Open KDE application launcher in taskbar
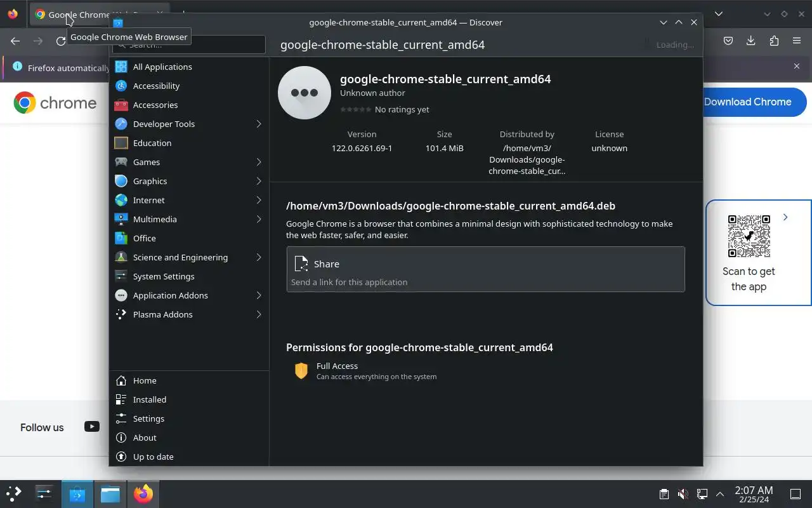Viewport: 812px width, 508px height. (14, 493)
